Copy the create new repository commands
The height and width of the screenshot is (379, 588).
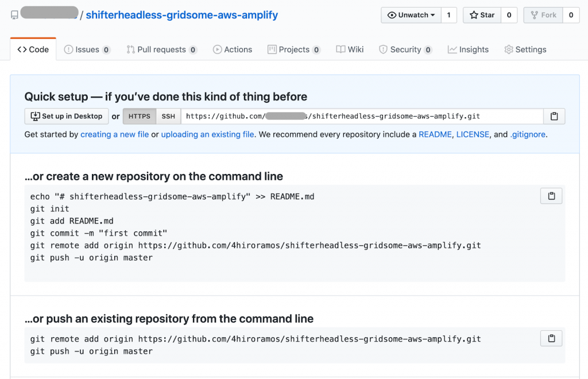pos(551,196)
